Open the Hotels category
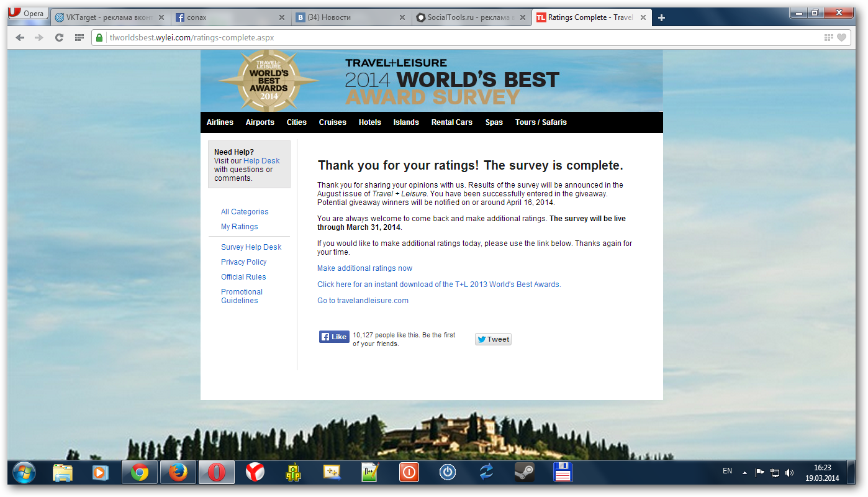 [369, 122]
